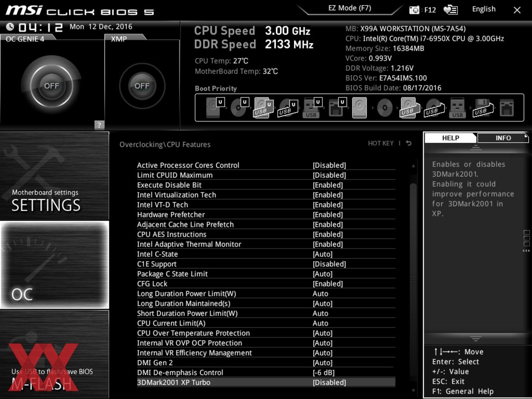Viewport: 532px width, 399px height.
Task: Select the legacy hard disk boot icon
Action: [359, 108]
